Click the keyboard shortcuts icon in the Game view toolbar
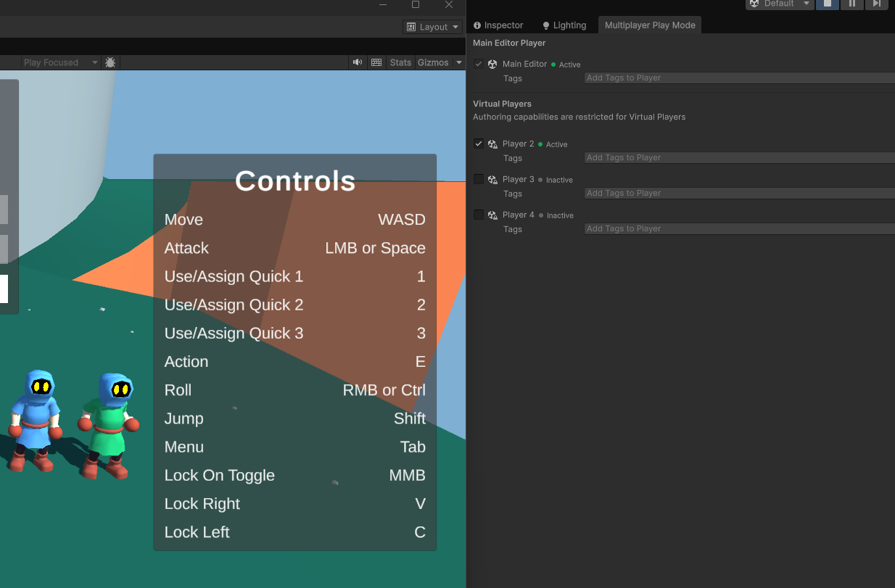Image resolution: width=895 pixels, height=588 pixels. coord(376,62)
